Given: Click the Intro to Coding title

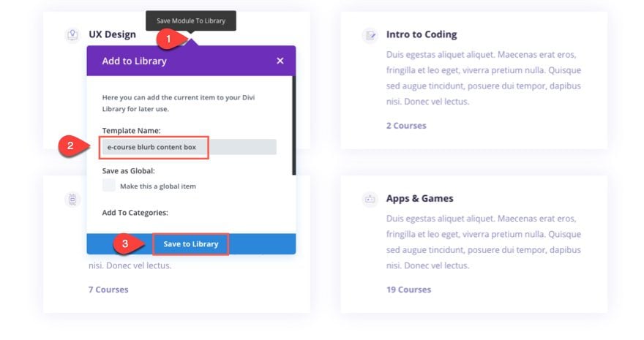Looking at the screenshot, I should 422,34.
